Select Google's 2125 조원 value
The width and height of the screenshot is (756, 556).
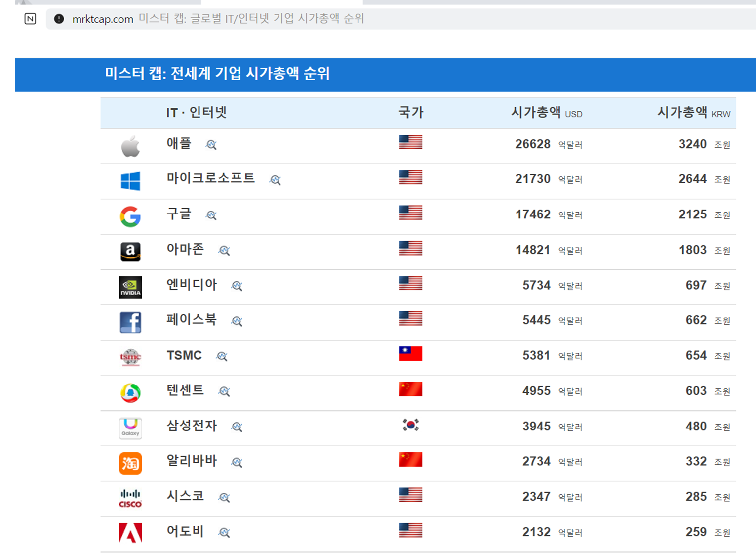pyautogui.click(x=705, y=215)
